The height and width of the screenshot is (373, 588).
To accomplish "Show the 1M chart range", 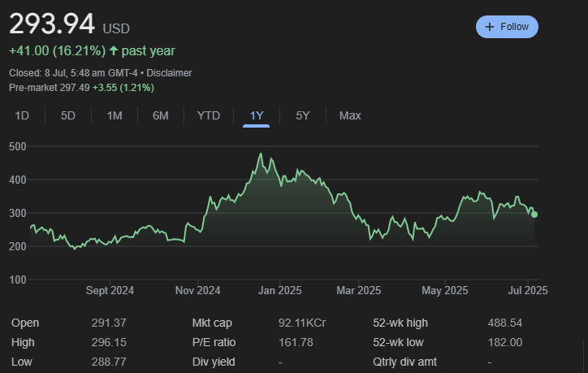I will pos(115,115).
